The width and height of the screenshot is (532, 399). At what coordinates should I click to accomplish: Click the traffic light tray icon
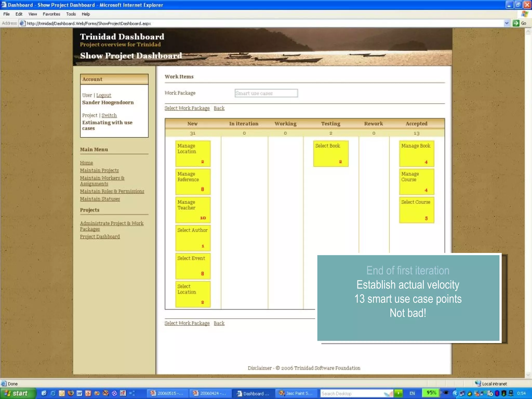point(504,393)
